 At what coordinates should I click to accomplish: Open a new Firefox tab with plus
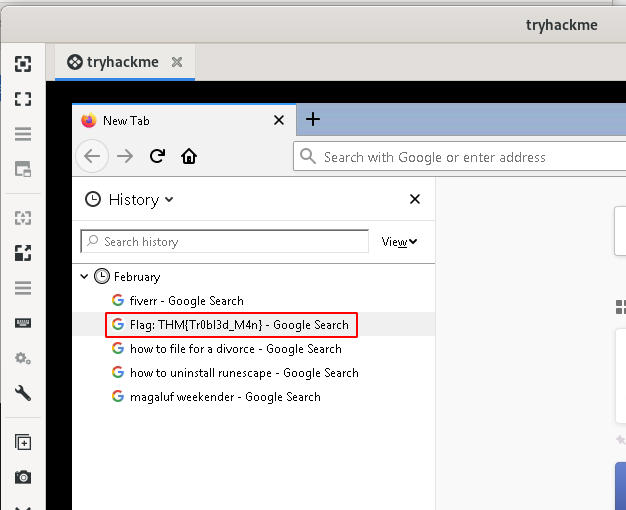313,120
